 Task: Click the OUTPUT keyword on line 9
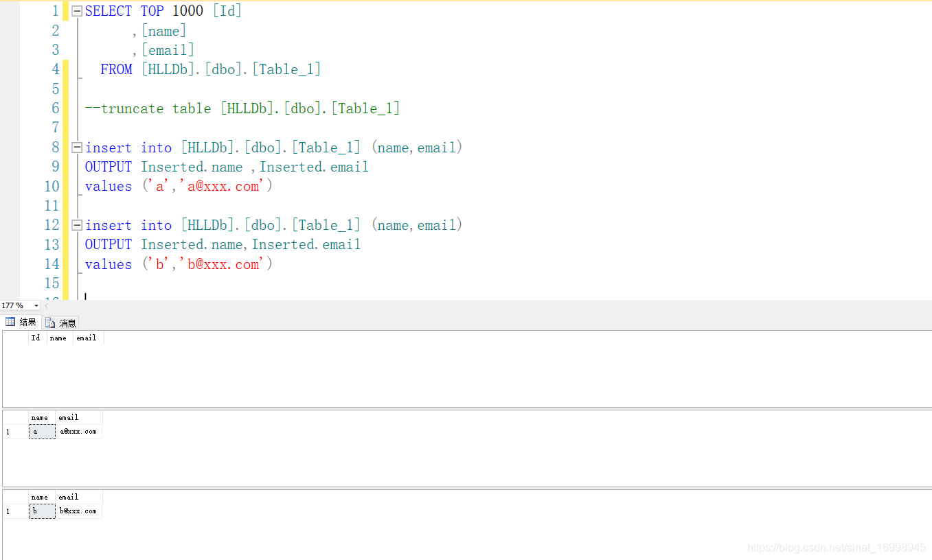click(x=109, y=167)
